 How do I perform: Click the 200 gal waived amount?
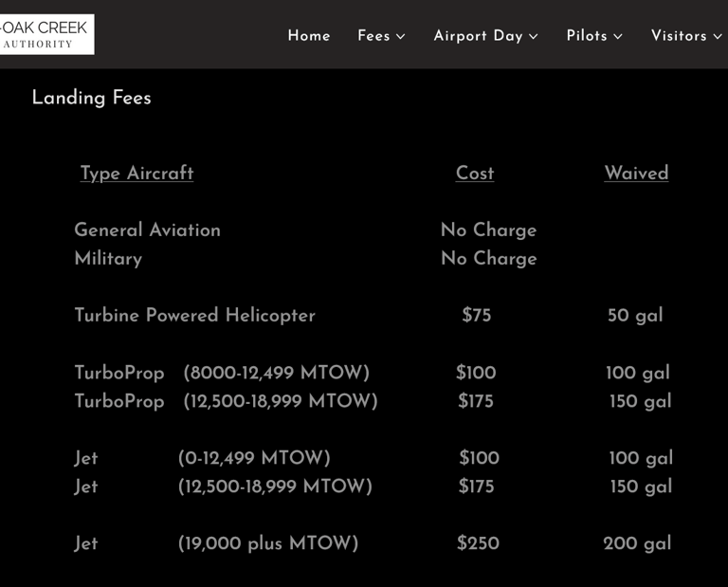637,543
